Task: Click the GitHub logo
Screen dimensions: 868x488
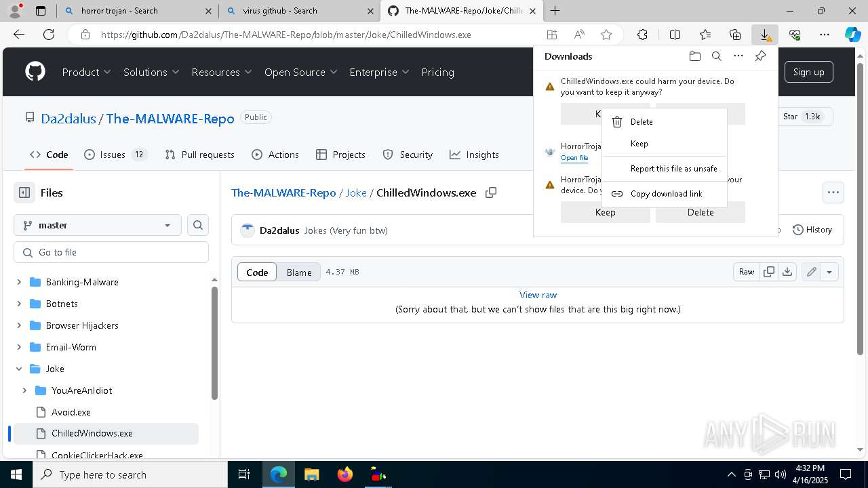Action: point(35,72)
